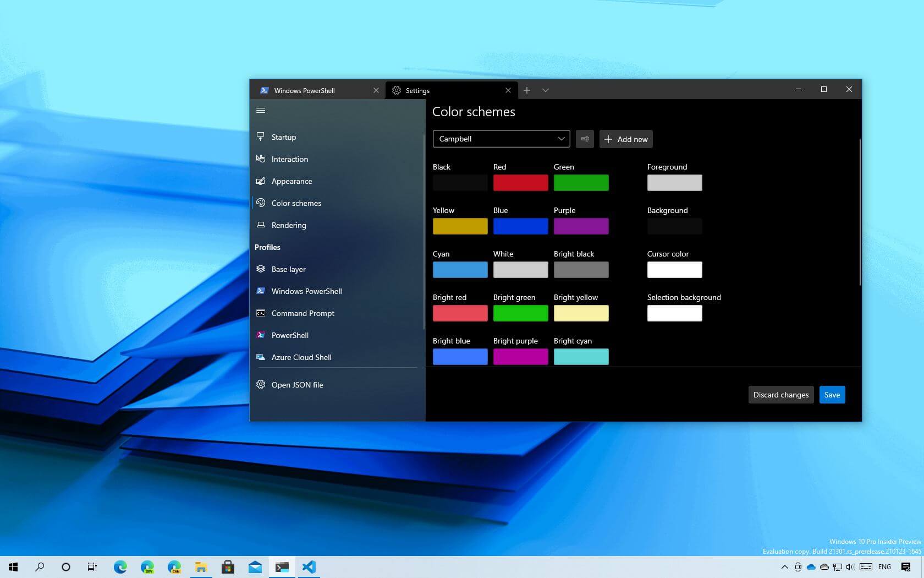The image size is (924, 578).
Task: Open Interaction settings via its icon
Action: [261, 159]
